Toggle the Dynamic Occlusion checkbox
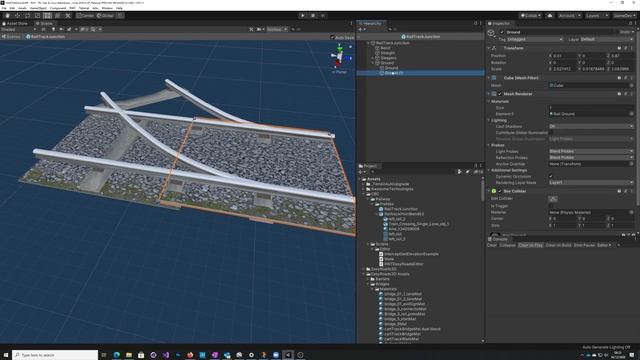The image size is (640, 360). tap(551, 176)
